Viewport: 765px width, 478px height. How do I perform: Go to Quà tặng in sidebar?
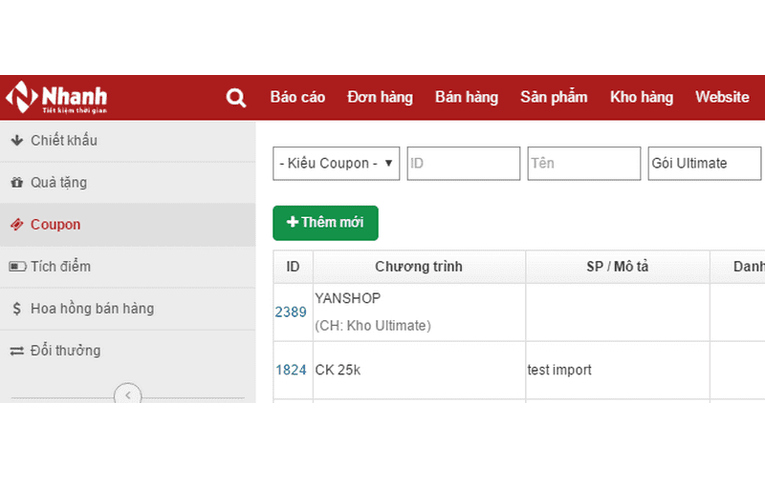tap(128, 182)
